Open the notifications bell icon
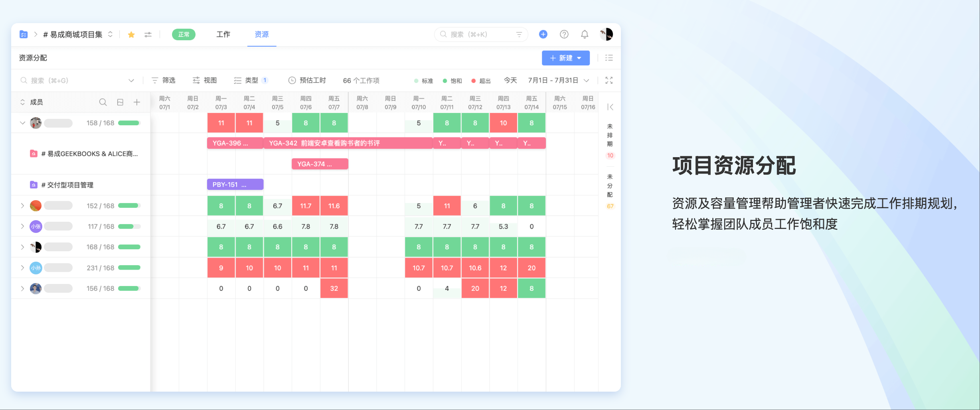This screenshot has width=980, height=410. (x=585, y=34)
